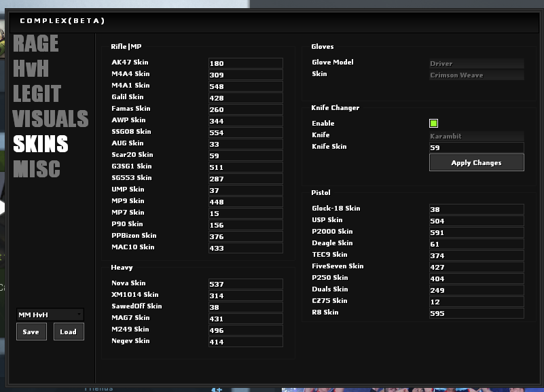Edit the Famas Skin field
This screenshot has height=392, width=544.
(246, 109)
